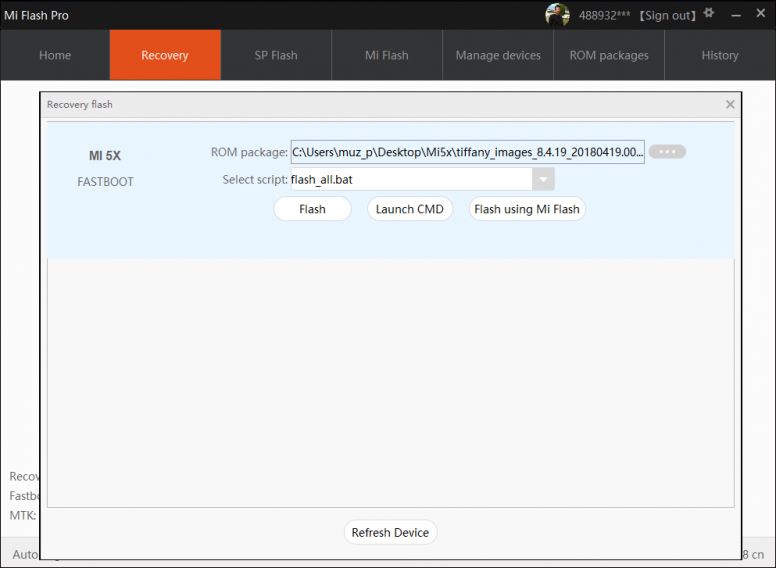
Task: Click the Refresh Device button
Action: pyautogui.click(x=390, y=532)
